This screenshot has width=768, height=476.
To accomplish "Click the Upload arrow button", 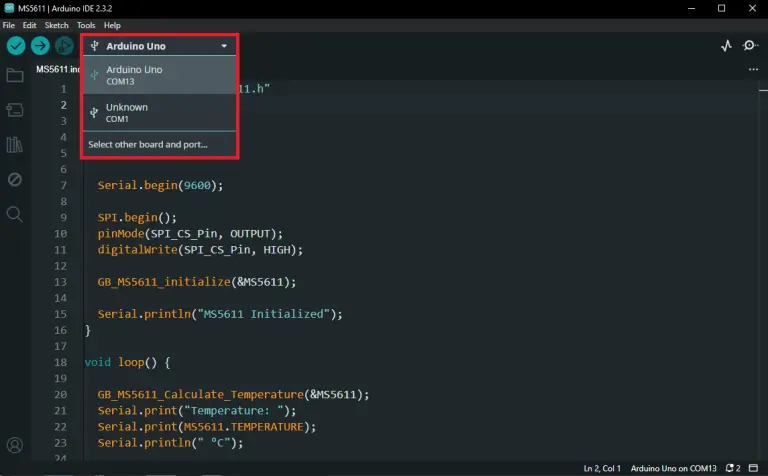I will click(x=40, y=46).
